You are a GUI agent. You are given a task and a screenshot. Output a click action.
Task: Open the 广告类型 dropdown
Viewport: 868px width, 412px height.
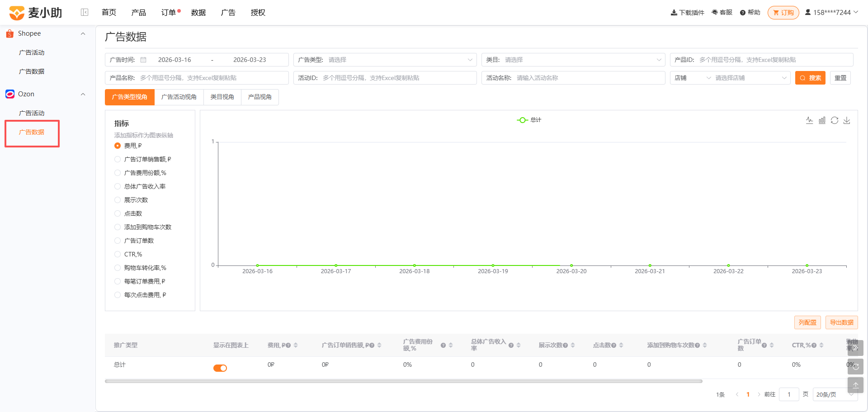point(385,60)
